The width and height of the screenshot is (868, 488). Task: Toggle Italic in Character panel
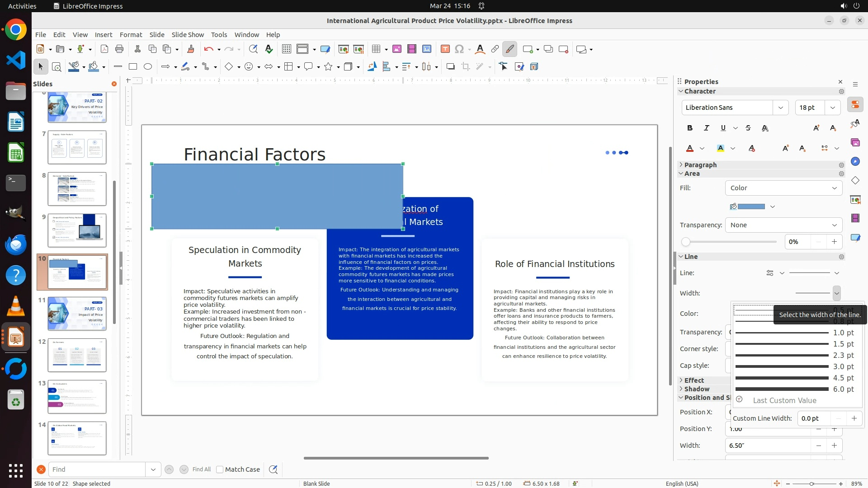pos(707,128)
